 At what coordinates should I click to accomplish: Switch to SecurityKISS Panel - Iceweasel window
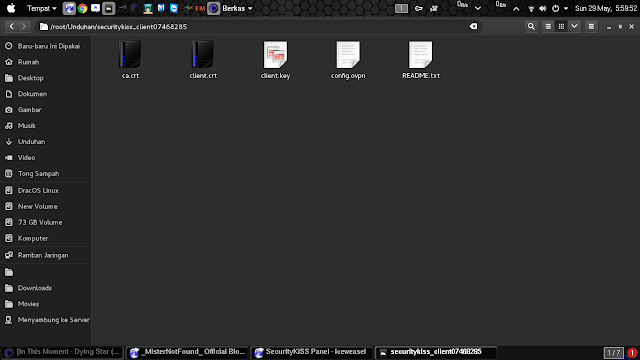click(x=312, y=352)
